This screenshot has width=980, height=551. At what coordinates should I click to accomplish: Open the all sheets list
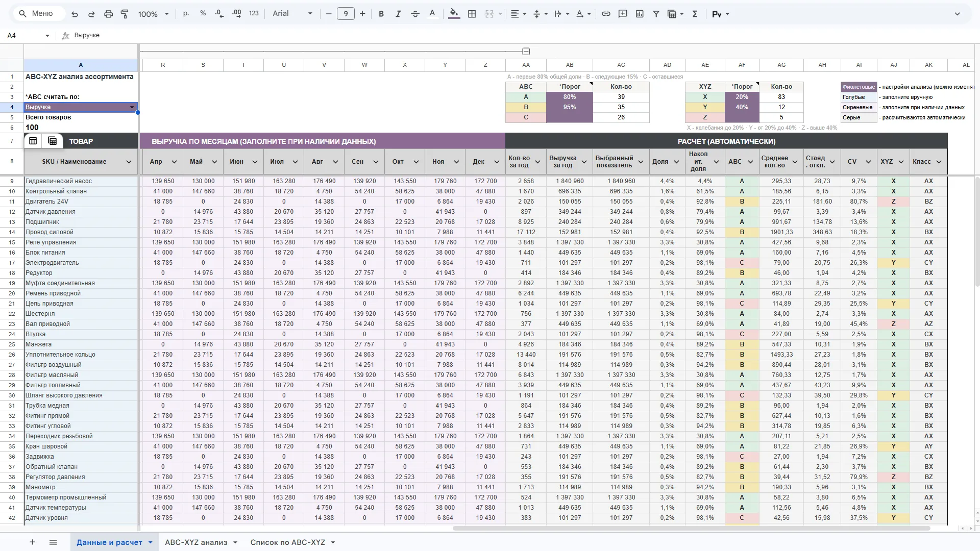point(53,542)
